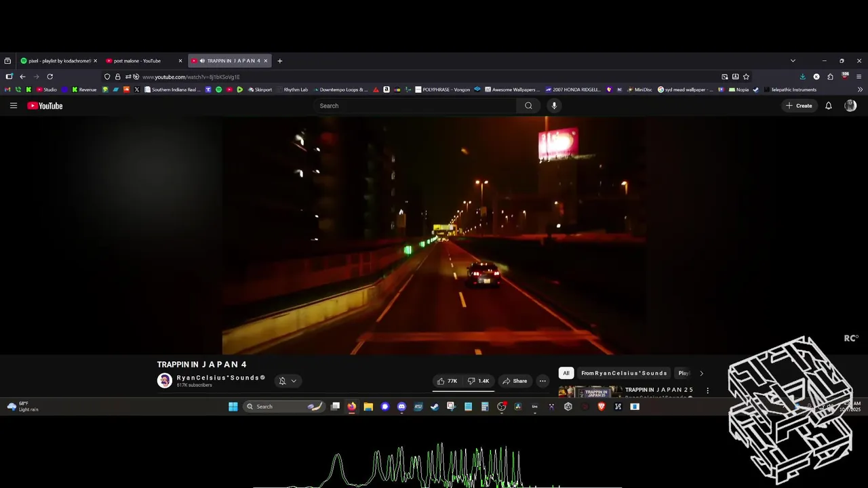Click the YouTube search magnifier button

pyautogui.click(x=528, y=106)
